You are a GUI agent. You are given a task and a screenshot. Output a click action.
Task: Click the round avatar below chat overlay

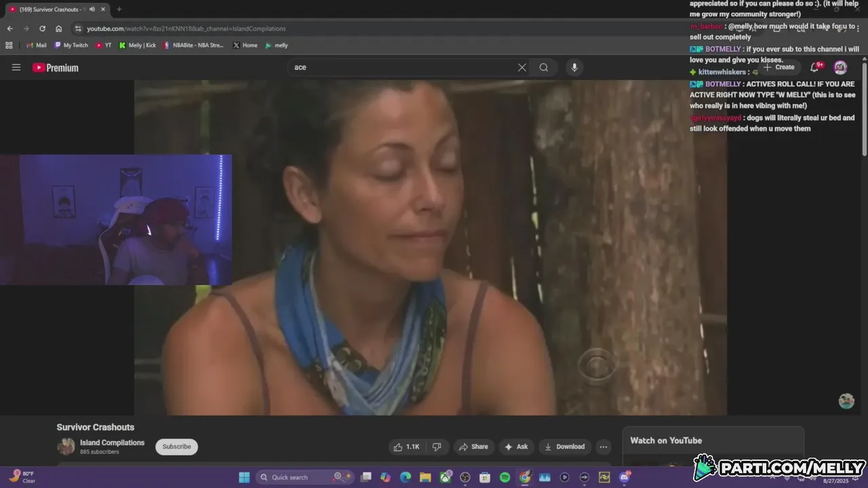pos(846,401)
